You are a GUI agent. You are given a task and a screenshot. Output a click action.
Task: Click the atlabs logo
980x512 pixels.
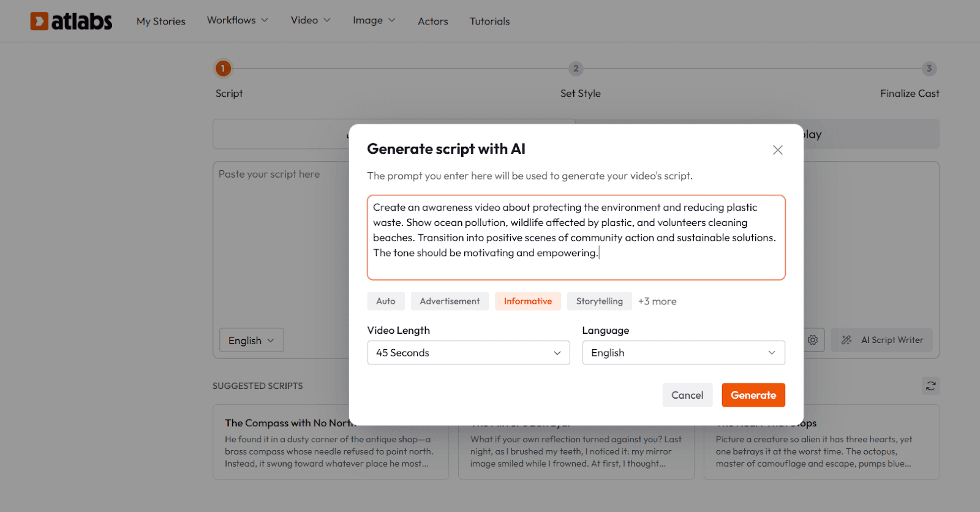point(71,21)
